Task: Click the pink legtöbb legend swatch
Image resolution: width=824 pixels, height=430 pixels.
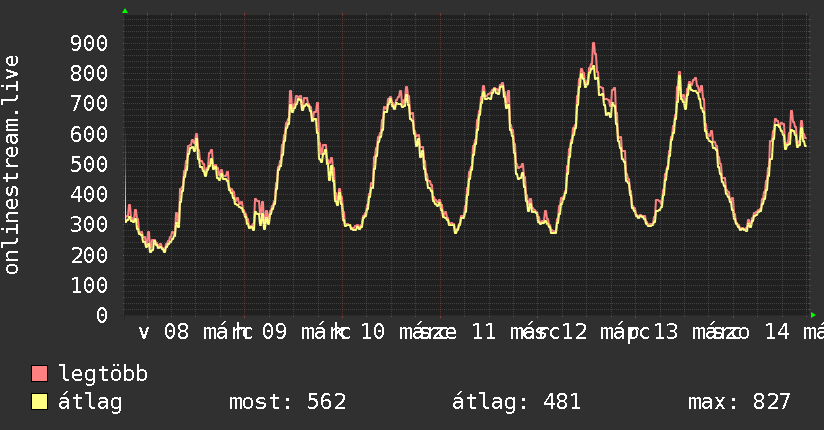Action: click(39, 373)
